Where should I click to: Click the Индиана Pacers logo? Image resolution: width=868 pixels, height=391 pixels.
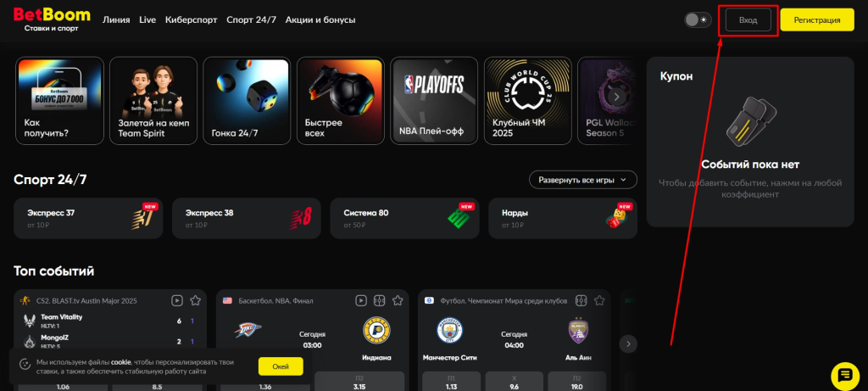click(x=377, y=331)
